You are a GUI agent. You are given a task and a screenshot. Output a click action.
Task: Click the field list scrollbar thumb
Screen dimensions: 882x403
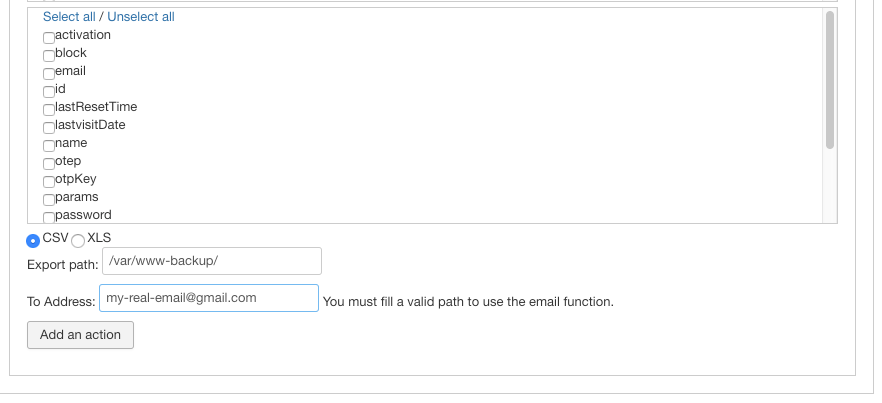[x=829, y=80]
